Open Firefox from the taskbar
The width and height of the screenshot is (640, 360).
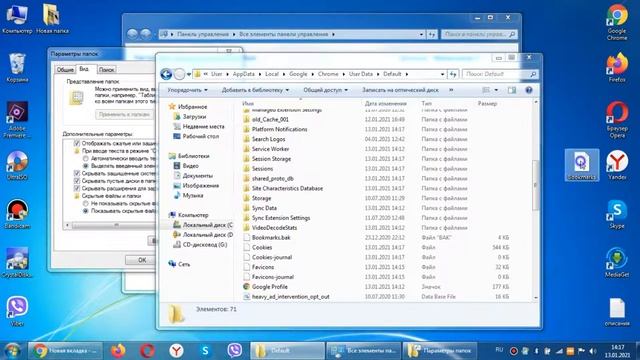point(118,351)
